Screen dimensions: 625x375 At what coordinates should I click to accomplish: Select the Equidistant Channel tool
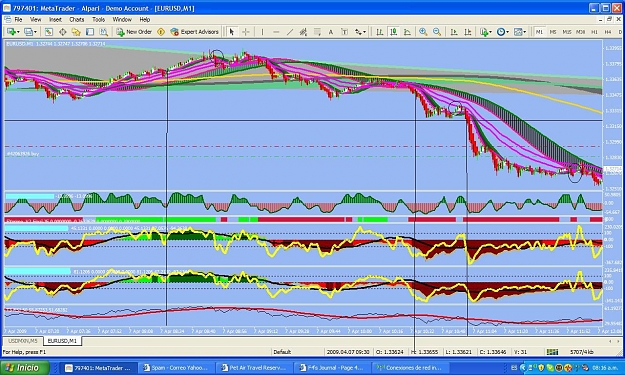[x=303, y=32]
